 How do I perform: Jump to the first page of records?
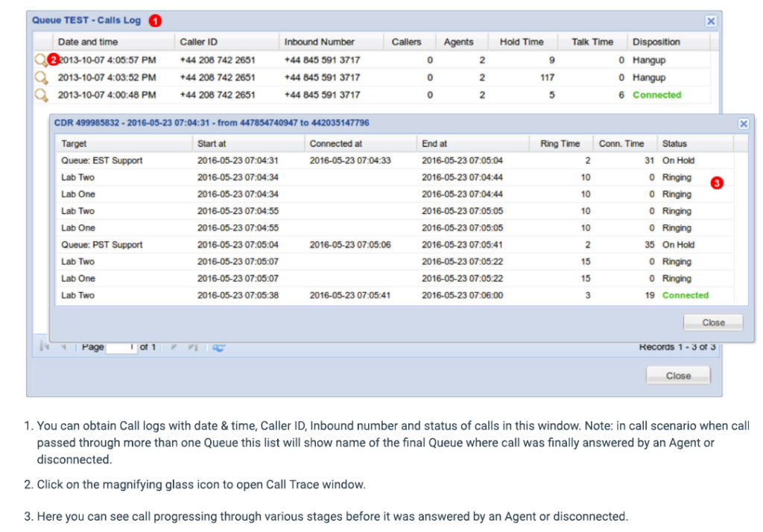click(44, 346)
